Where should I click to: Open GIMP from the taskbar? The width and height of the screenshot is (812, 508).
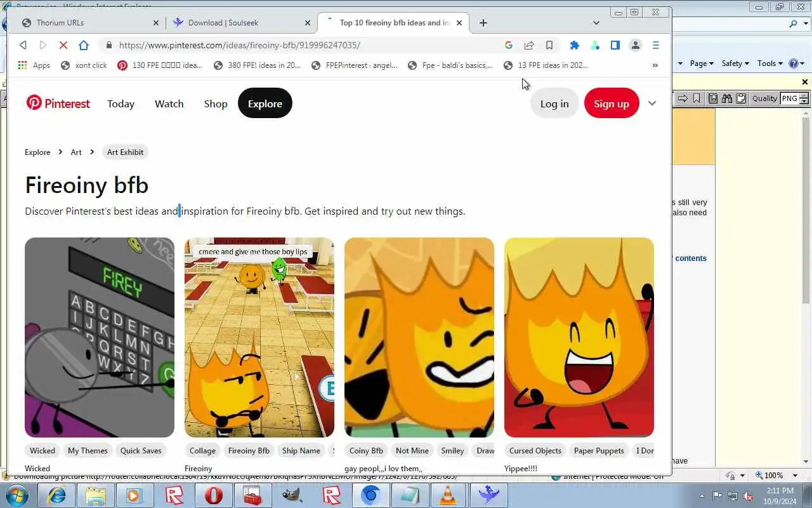[292, 495]
